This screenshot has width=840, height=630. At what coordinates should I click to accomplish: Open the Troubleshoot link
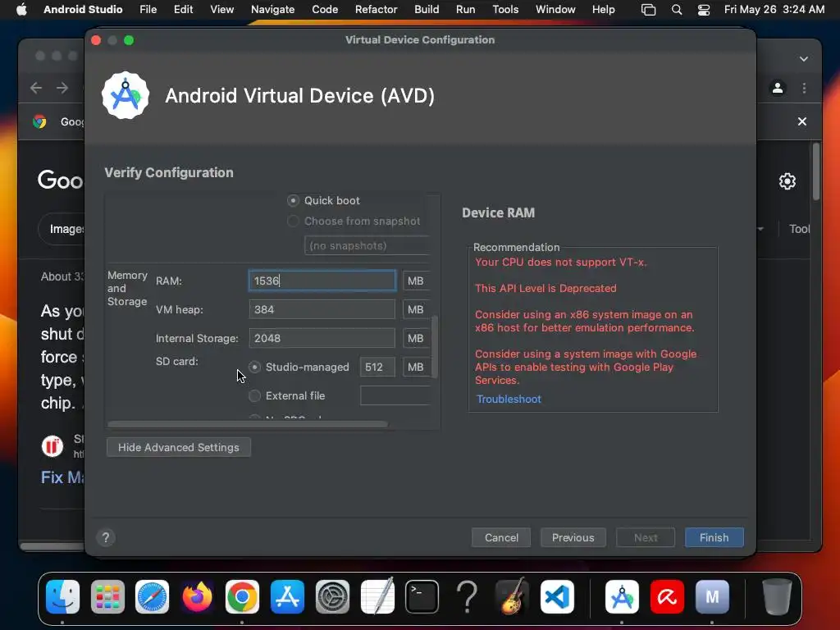tap(509, 399)
